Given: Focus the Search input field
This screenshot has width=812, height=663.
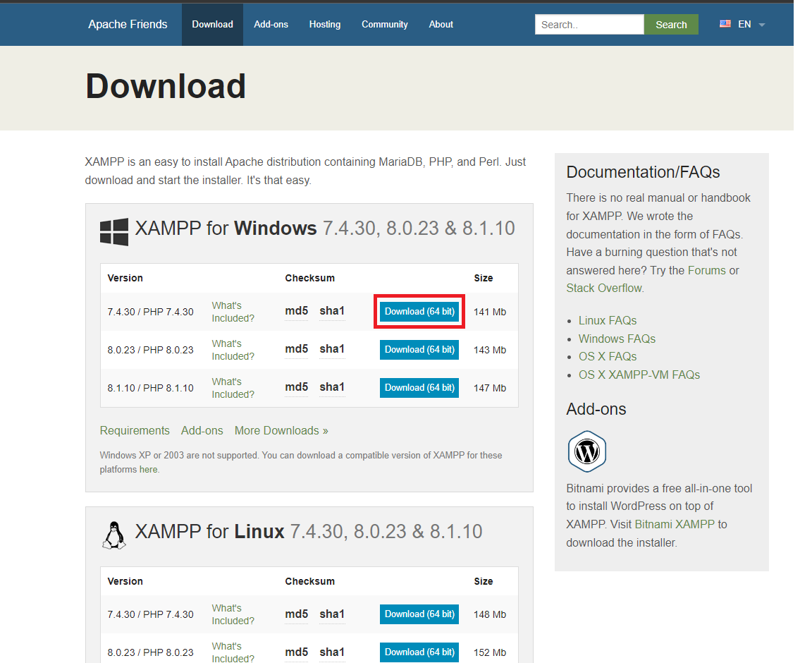Looking at the screenshot, I should [x=589, y=25].
